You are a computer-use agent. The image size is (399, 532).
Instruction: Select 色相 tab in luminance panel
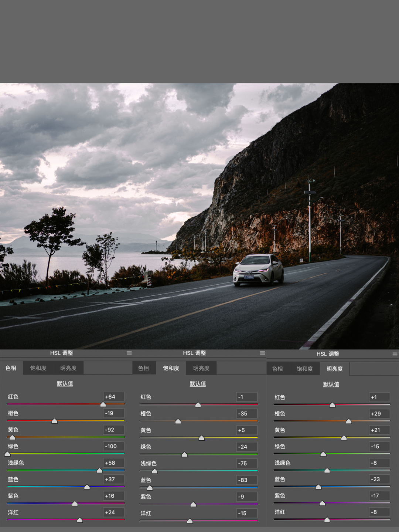pyautogui.click(x=277, y=369)
